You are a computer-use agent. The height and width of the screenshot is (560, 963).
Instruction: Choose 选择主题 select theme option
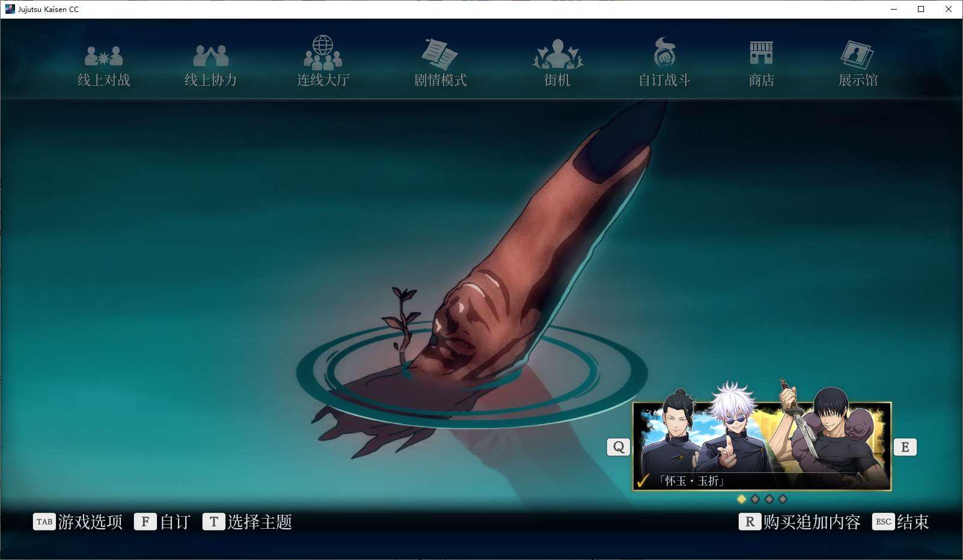(x=248, y=522)
